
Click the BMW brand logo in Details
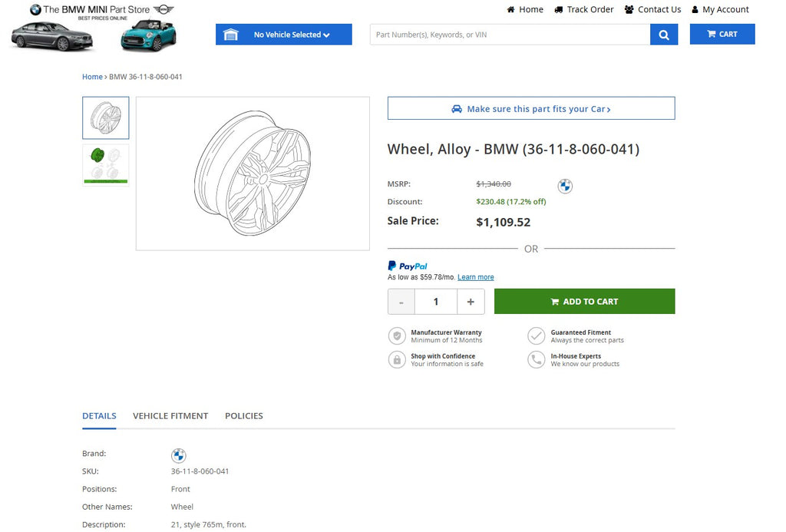coord(178,455)
